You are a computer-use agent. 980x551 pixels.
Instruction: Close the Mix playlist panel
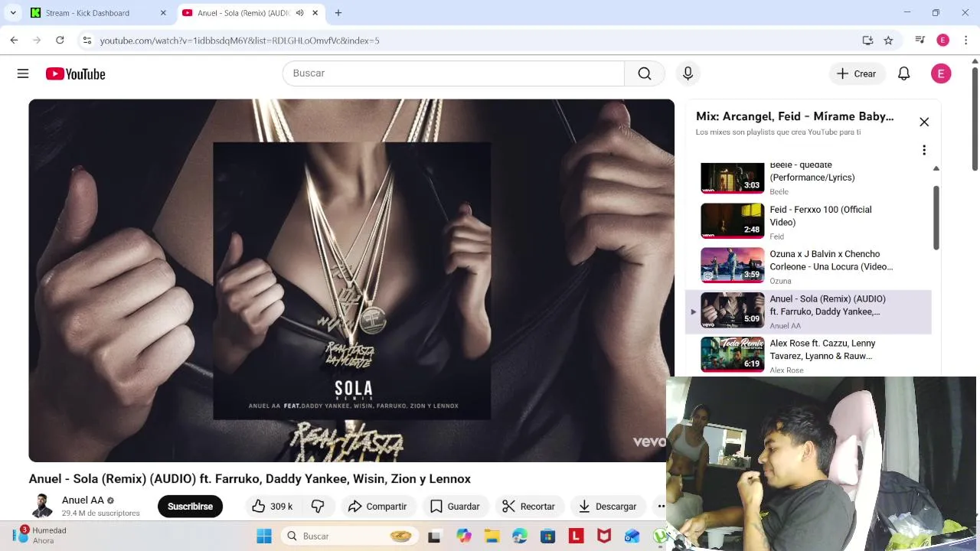(x=924, y=122)
